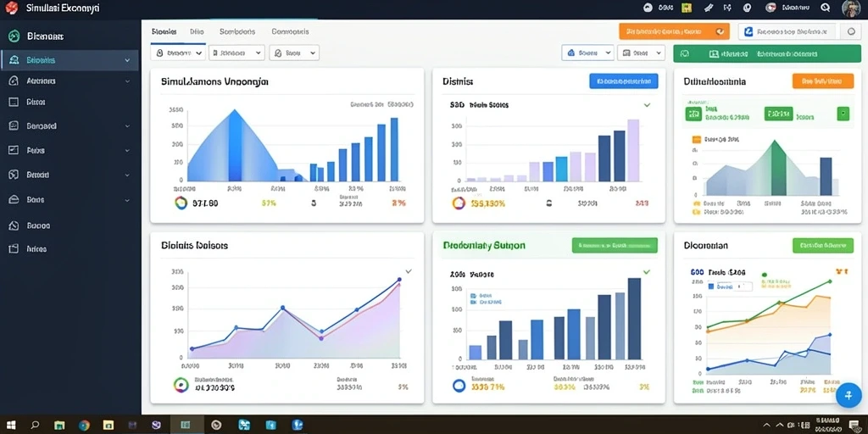Viewport: 868px width, 434px height.
Task: Click the first green outlined badge in the 'Dititeldoontnia' card
Action: coord(693,114)
